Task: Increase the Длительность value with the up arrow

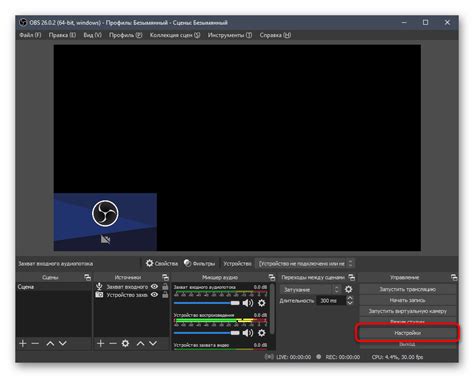Action: 350,298
